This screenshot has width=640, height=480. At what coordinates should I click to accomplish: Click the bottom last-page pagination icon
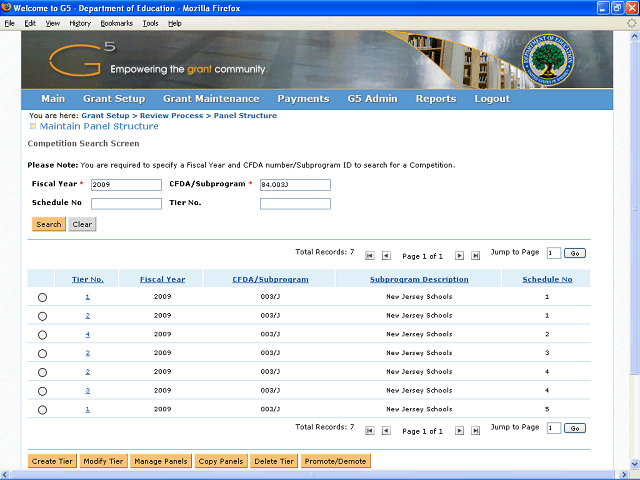tap(476, 430)
